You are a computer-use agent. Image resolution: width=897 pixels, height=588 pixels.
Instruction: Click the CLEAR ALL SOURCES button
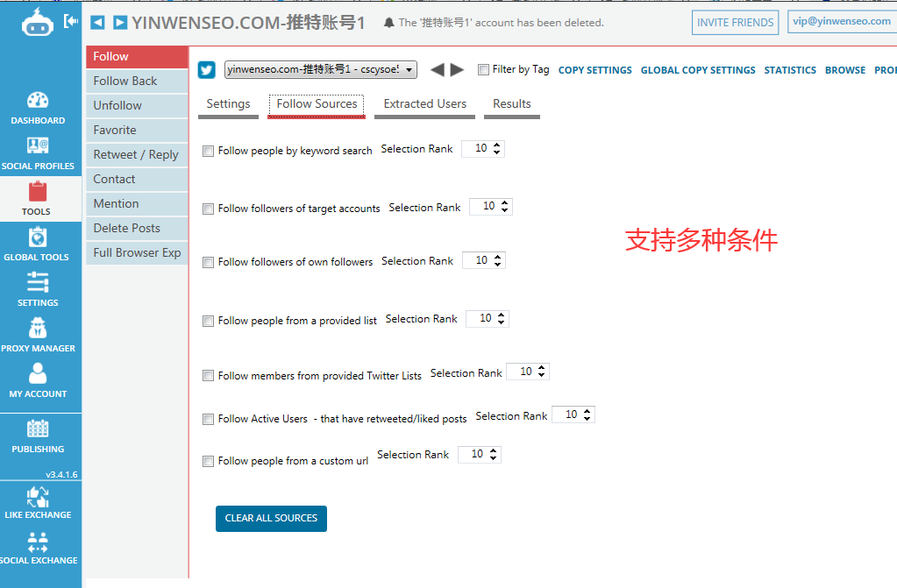pyautogui.click(x=271, y=518)
